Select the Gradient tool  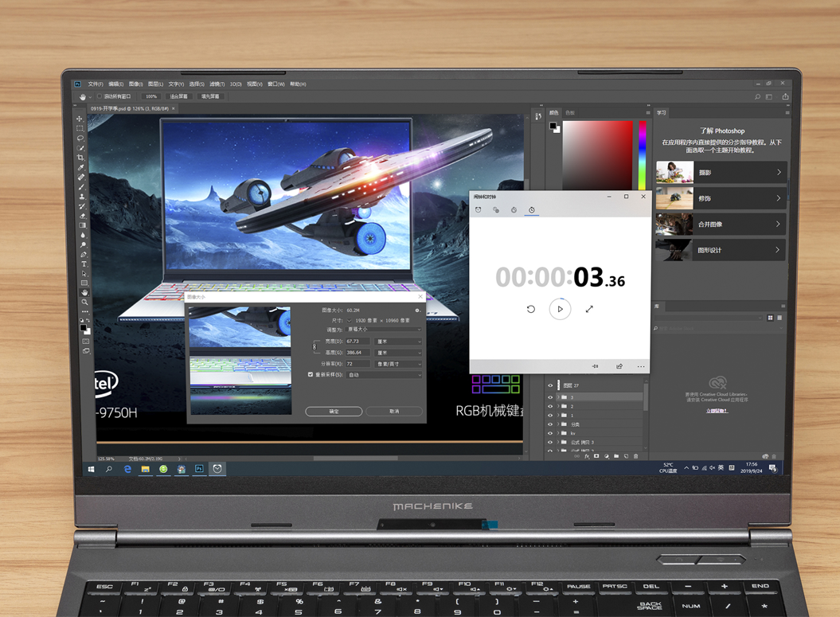83,225
